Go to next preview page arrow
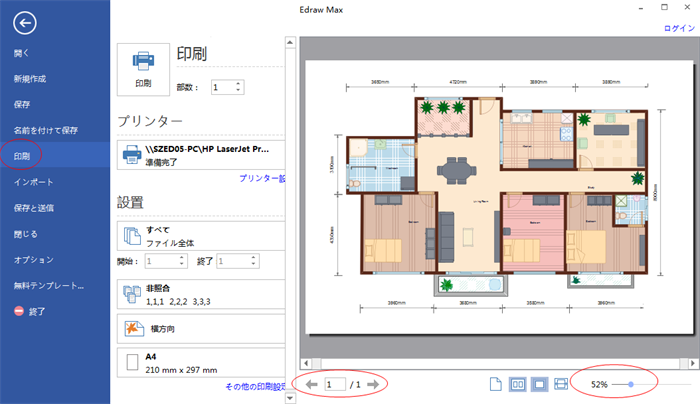Viewport: 700px width, 404px height. point(373,384)
